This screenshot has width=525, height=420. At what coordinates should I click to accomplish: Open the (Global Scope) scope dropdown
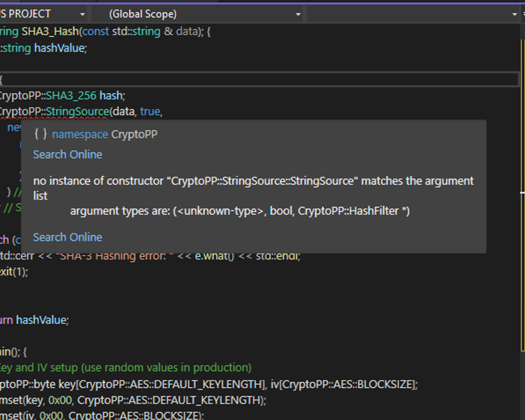coord(298,13)
